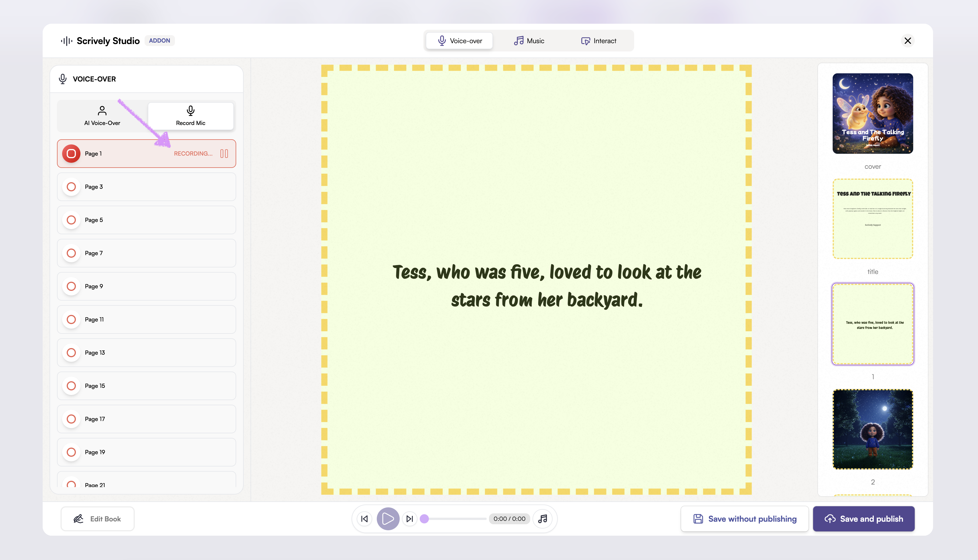978x560 pixels.
Task: Click Save without publishing
Action: (x=745, y=519)
